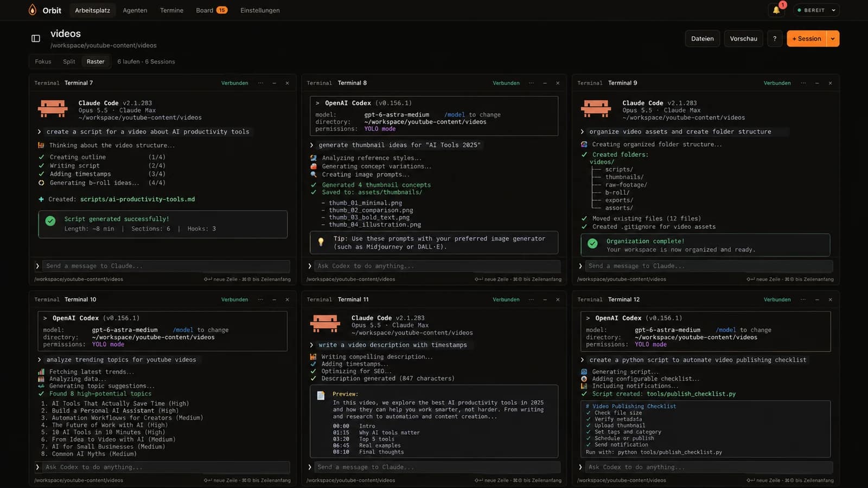Image resolution: width=868 pixels, height=488 pixels.
Task: Focus the Ask Codex input in Terminal 12
Action: (x=709, y=467)
